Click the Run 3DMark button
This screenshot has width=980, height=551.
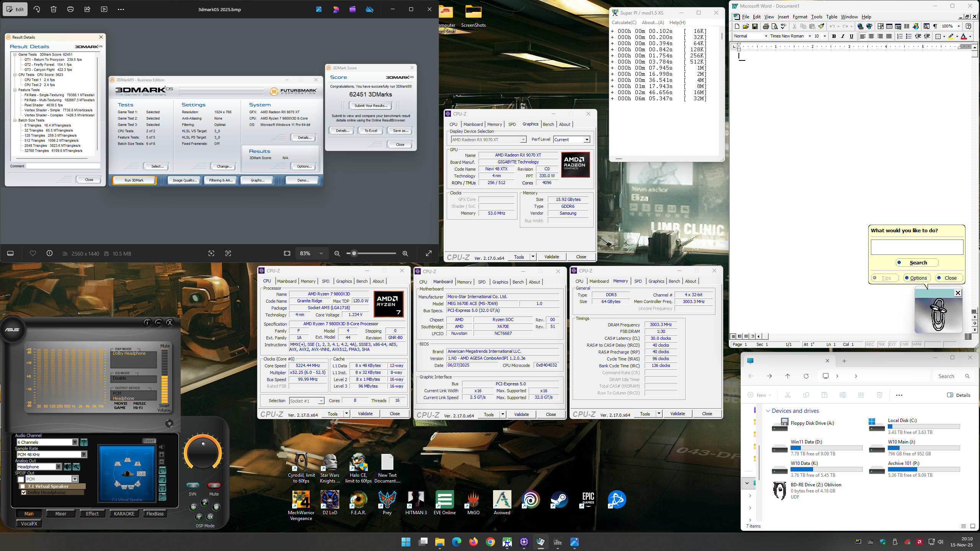point(134,180)
